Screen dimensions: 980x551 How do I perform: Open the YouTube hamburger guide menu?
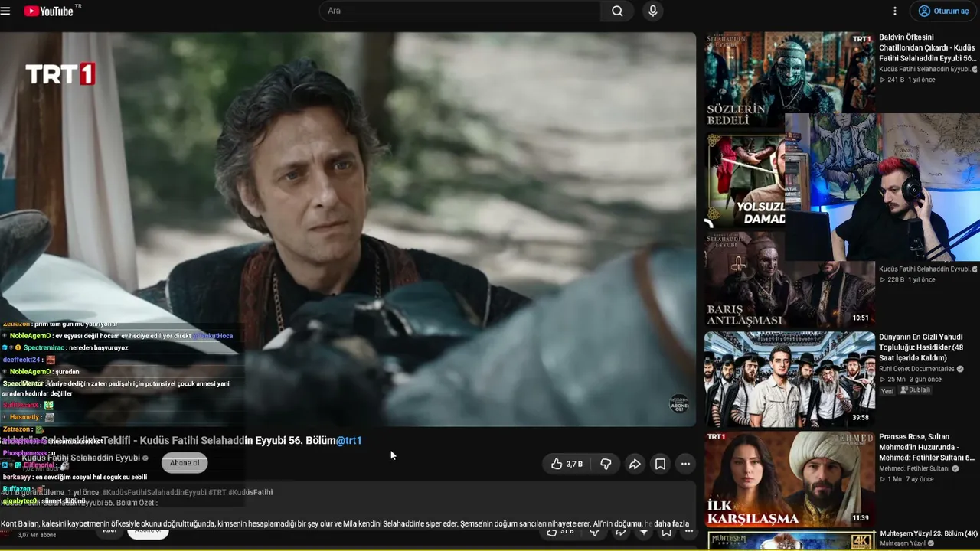pyautogui.click(x=6, y=11)
